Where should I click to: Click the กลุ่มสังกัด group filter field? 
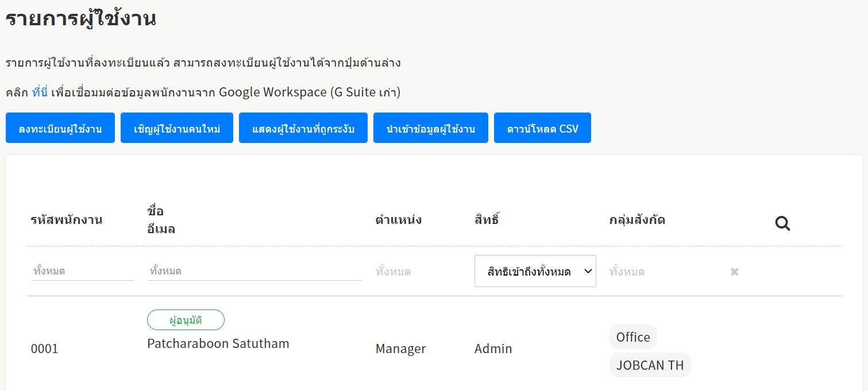pyautogui.click(x=661, y=272)
